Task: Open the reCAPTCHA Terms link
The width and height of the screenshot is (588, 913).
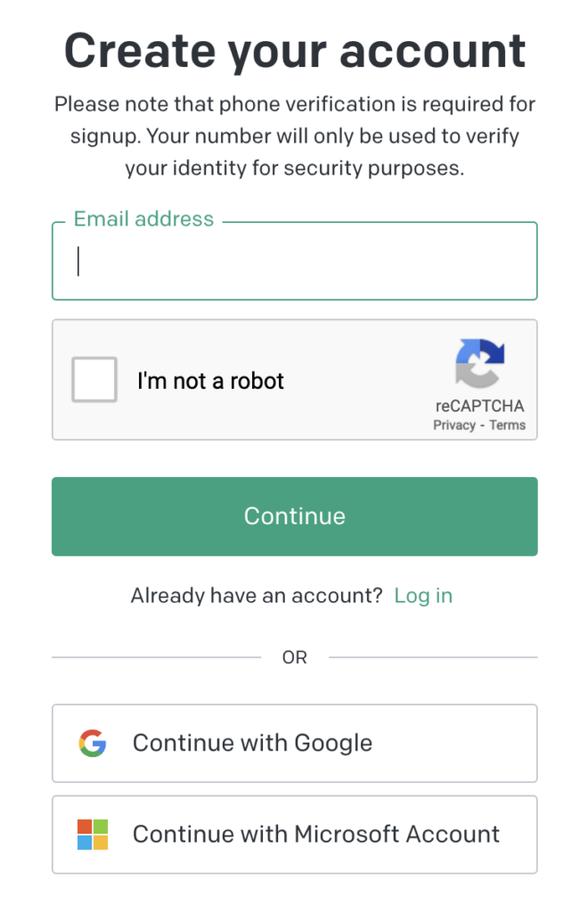Action: (x=508, y=425)
